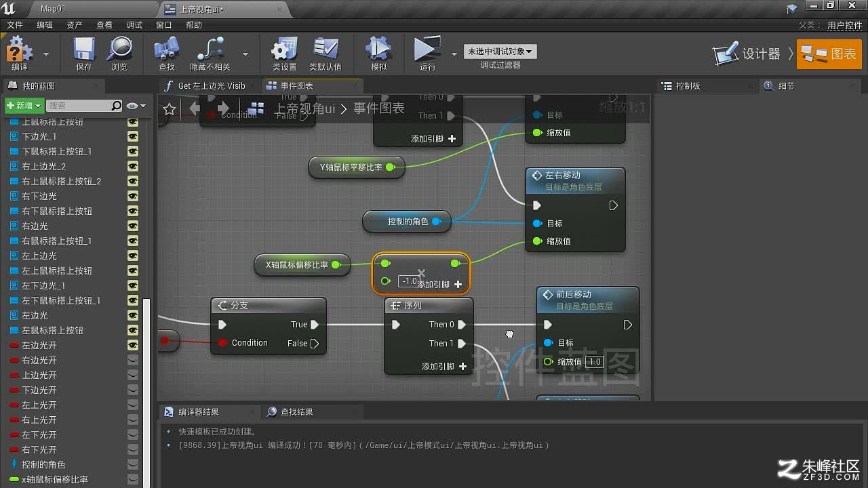Open the Compile options dropdown arrow
This screenshot has width=868, height=488.
click(x=46, y=54)
